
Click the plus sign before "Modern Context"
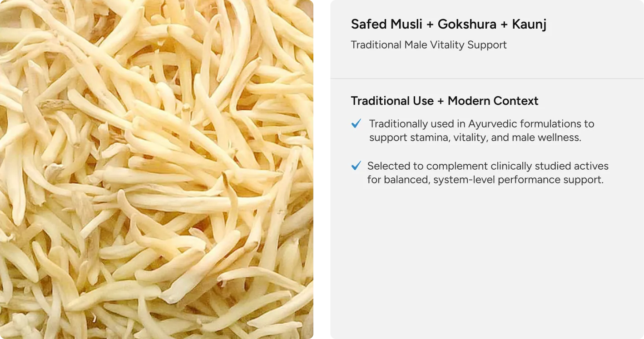click(441, 101)
